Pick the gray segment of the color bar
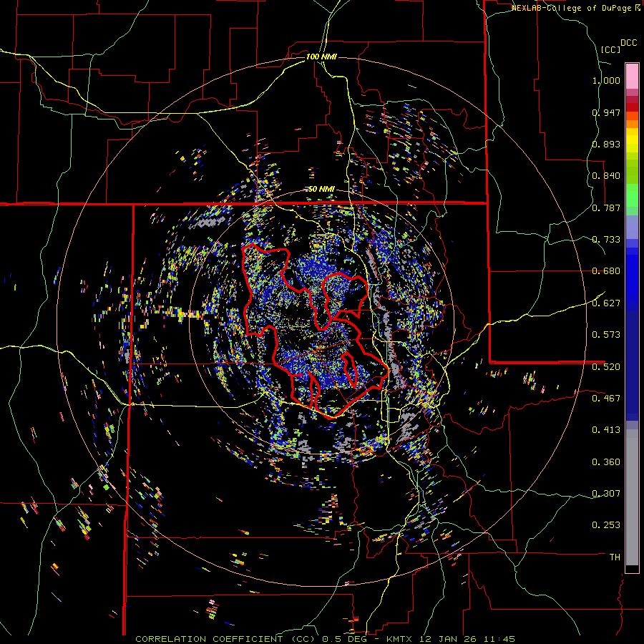This screenshot has height=644, width=644. click(632, 497)
